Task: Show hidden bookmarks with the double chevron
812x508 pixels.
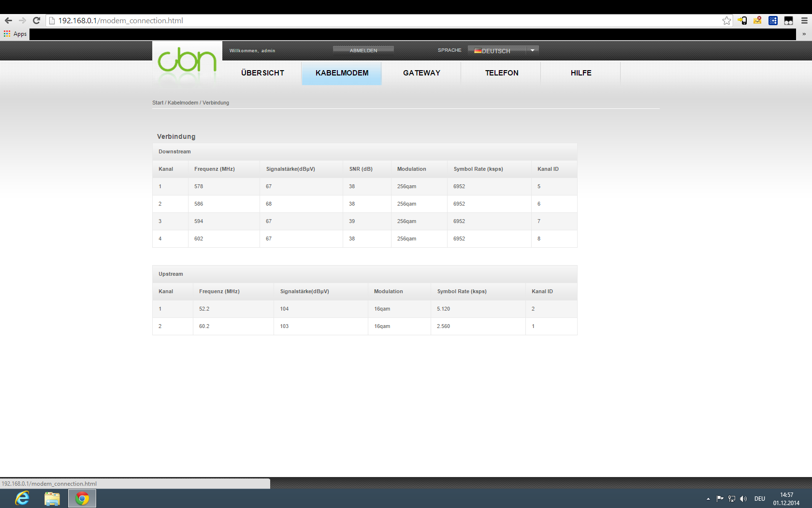Action: click(x=804, y=34)
